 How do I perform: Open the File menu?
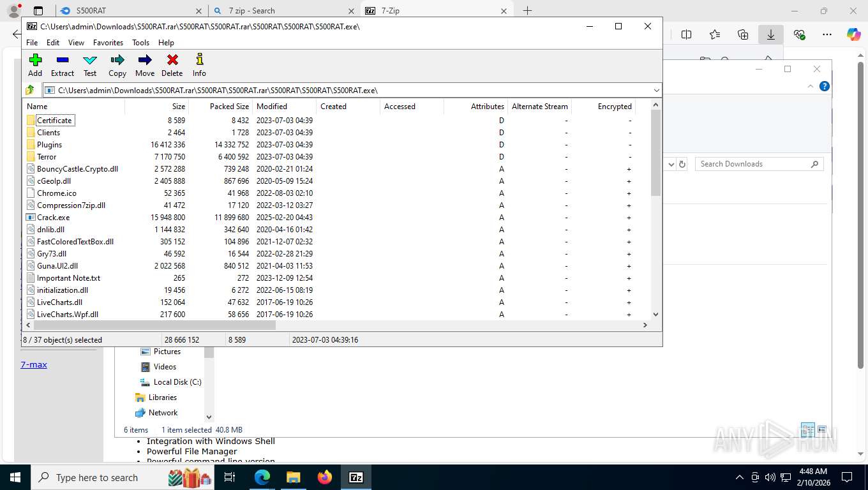(32, 43)
